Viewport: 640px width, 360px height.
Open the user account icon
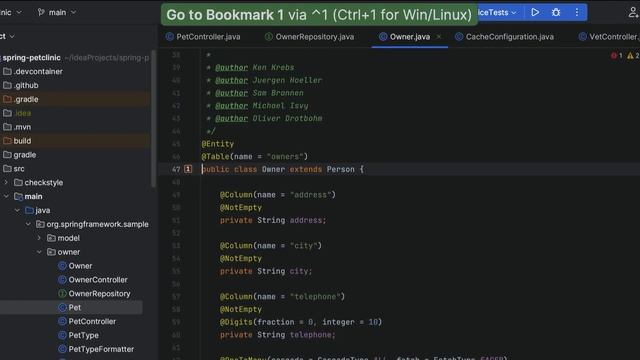[633, 13]
